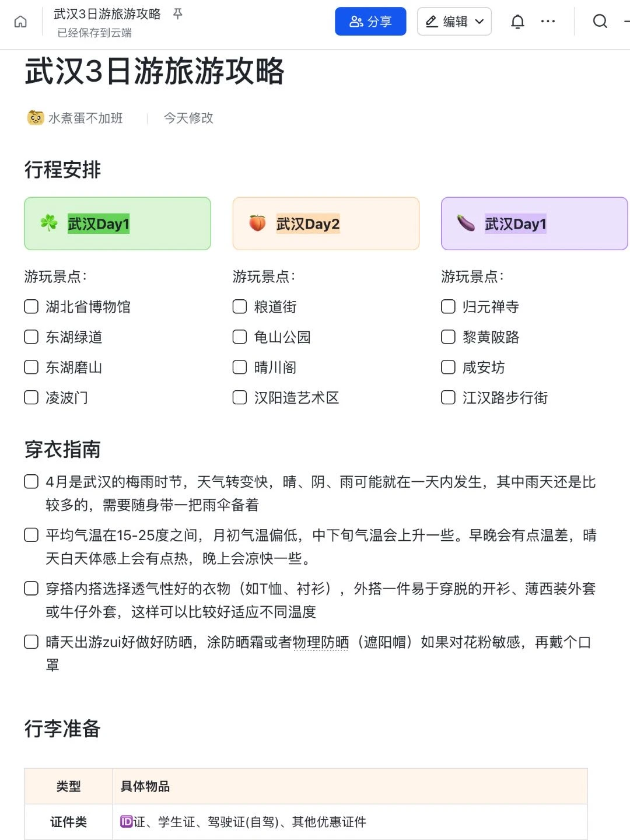Click the peach emoji on Day2 card

point(257,223)
